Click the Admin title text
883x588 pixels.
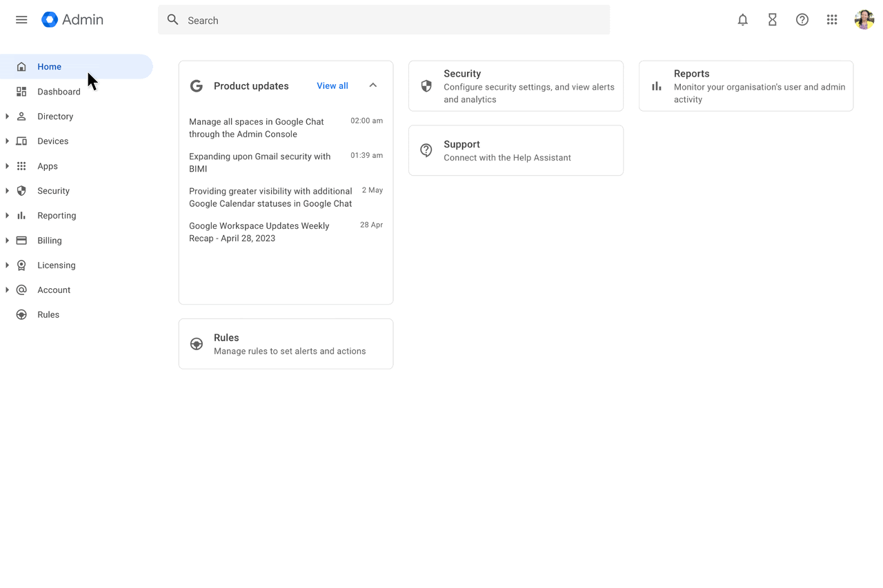point(83,20)
